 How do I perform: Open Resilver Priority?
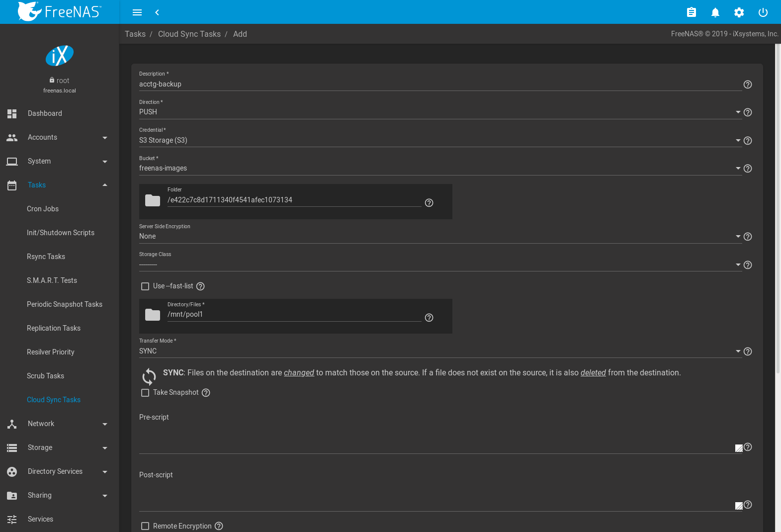click(60, 352)
